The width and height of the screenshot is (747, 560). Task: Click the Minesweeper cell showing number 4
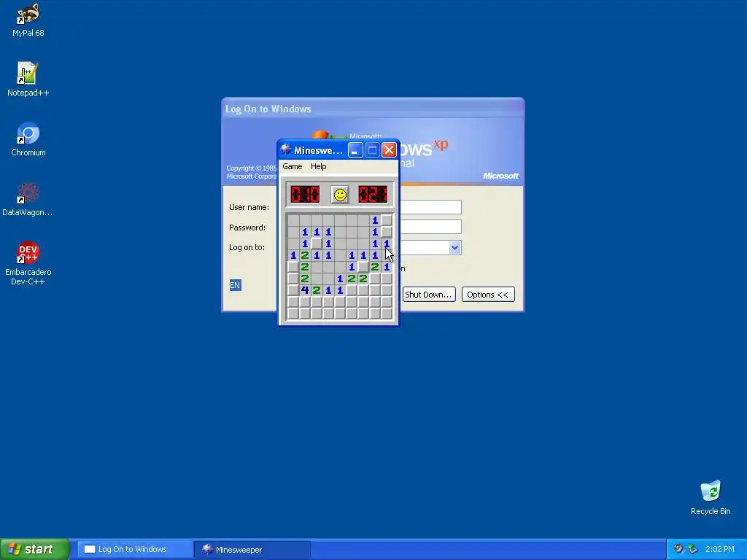coord(305,290)
